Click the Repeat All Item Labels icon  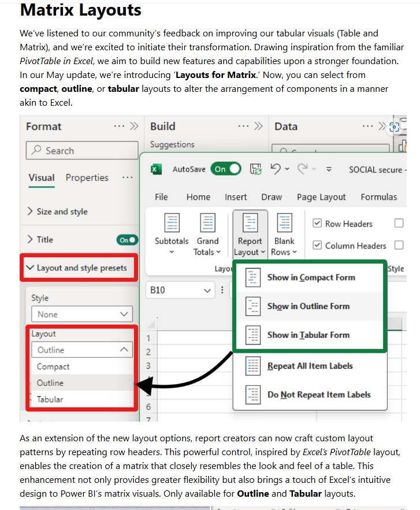[x=253, y=366]
